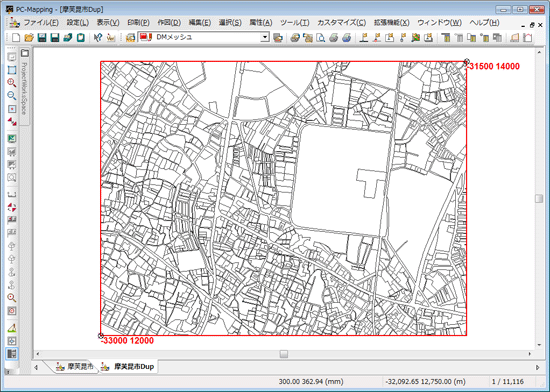Click the application icon beside the File menu
This screenshot has width=550, height=392.
click(14, 22)
